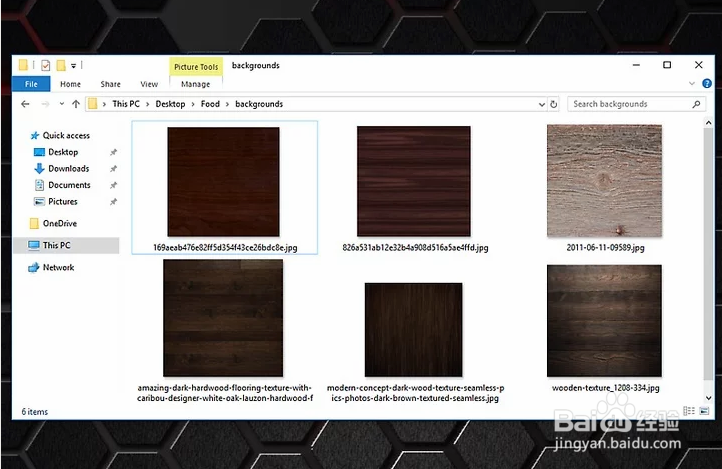Click the folder icon in address bar
The height and width of the screenshot is (469, 722).
point(93,104)
